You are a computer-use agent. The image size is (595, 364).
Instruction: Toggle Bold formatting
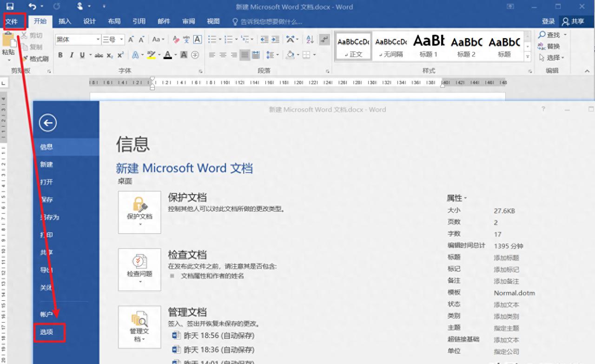point(60,55)
